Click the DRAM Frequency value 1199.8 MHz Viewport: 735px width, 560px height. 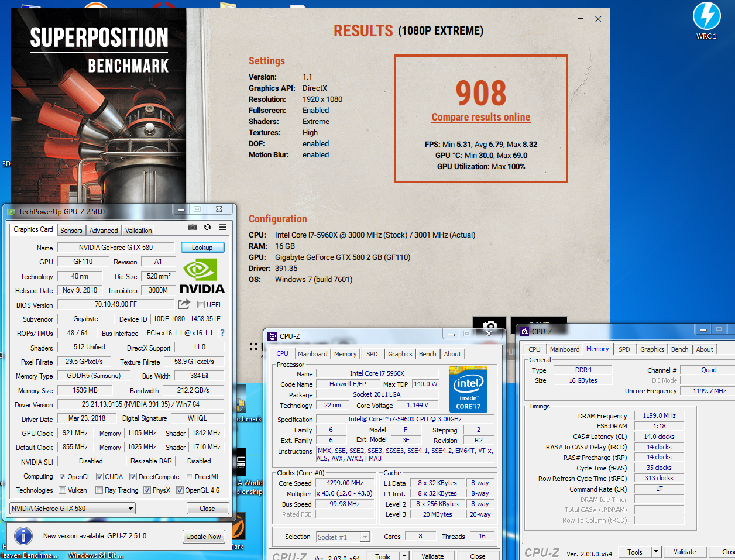coord(659,416)
